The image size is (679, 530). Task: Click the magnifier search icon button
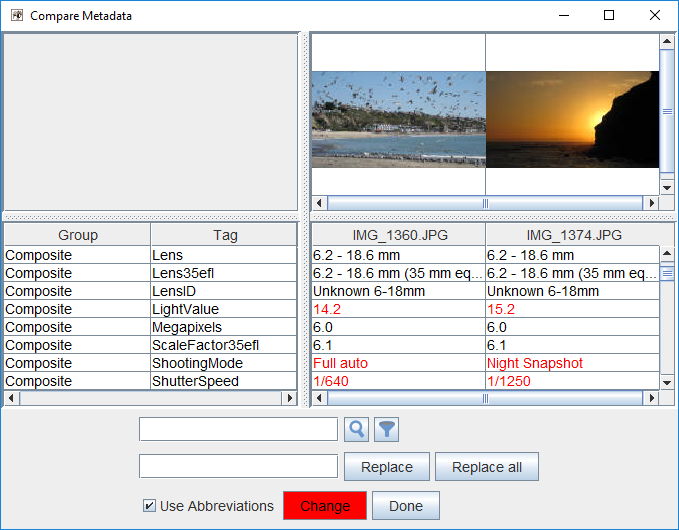pos(356,429)
